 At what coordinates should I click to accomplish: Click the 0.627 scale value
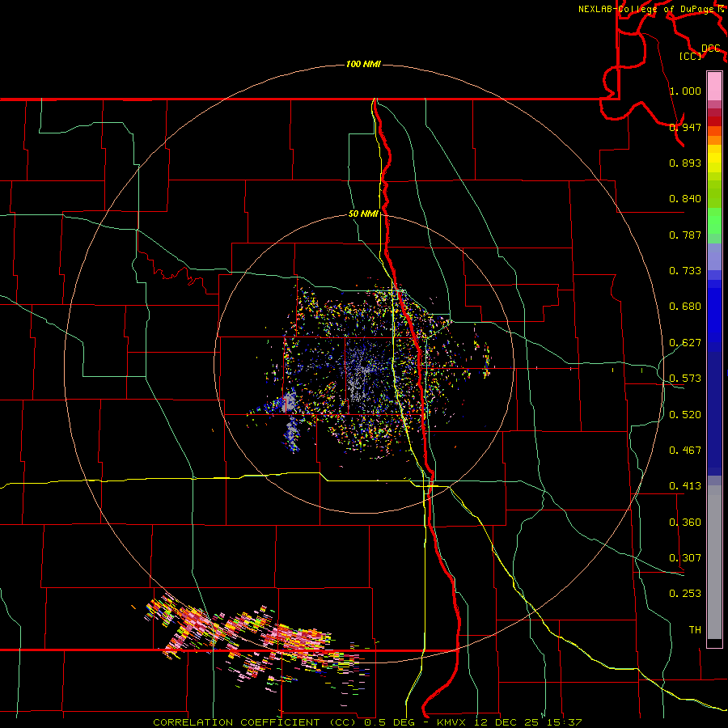[x=685, y=343]
